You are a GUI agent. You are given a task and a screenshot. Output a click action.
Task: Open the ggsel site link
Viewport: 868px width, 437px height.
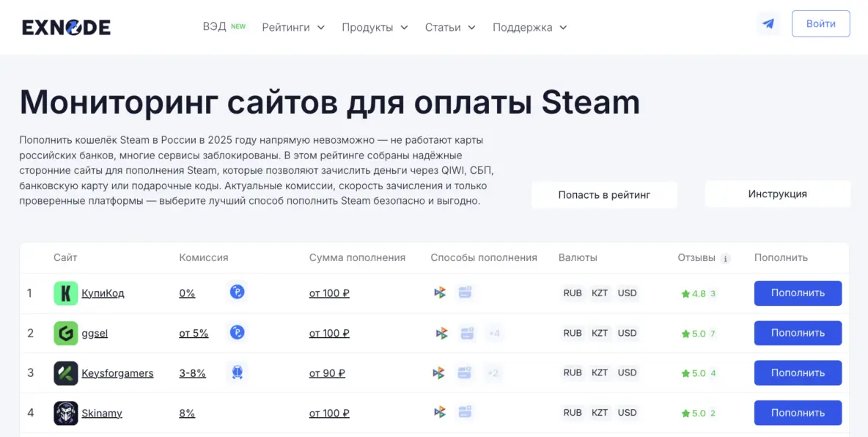click(95, 334)
